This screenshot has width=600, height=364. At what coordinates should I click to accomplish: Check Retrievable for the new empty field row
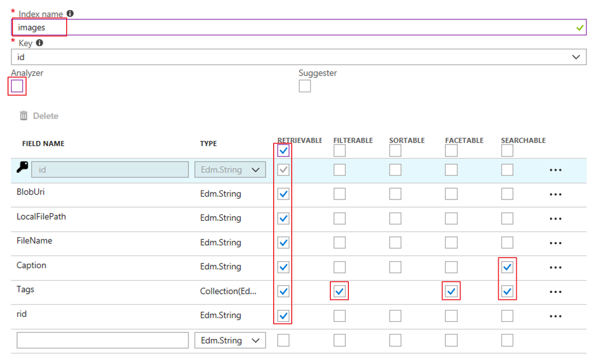click(283, 340)
